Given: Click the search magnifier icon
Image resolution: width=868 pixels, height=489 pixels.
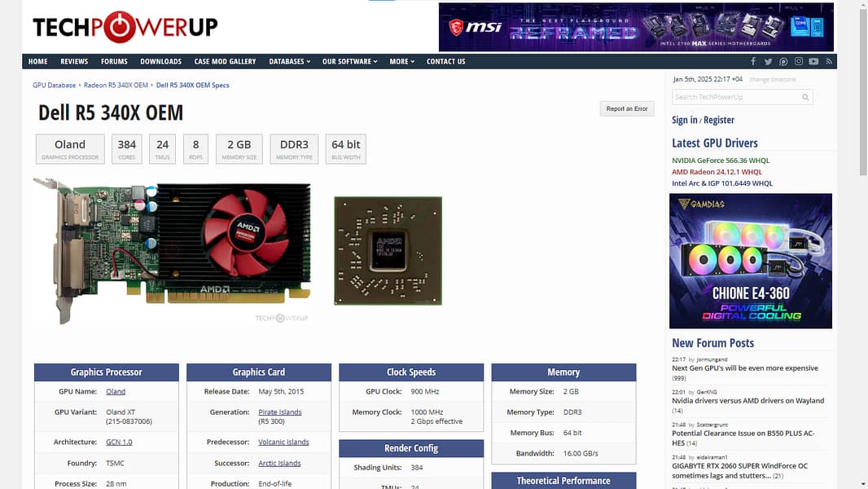Looking at the screenshot, I should pyautogui.click(x=805, y=97).
